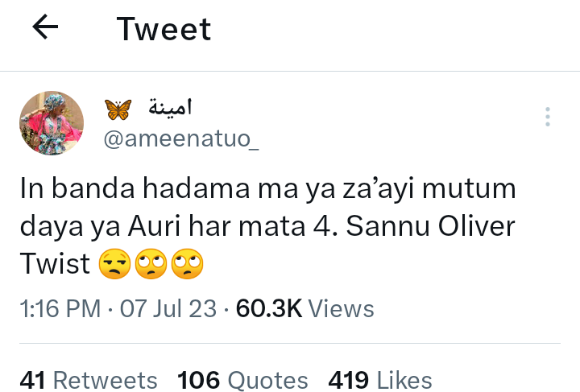The image size is (580, 392).
Task: Click the word "Twist" in the tweet
Action: click(53, 265)
